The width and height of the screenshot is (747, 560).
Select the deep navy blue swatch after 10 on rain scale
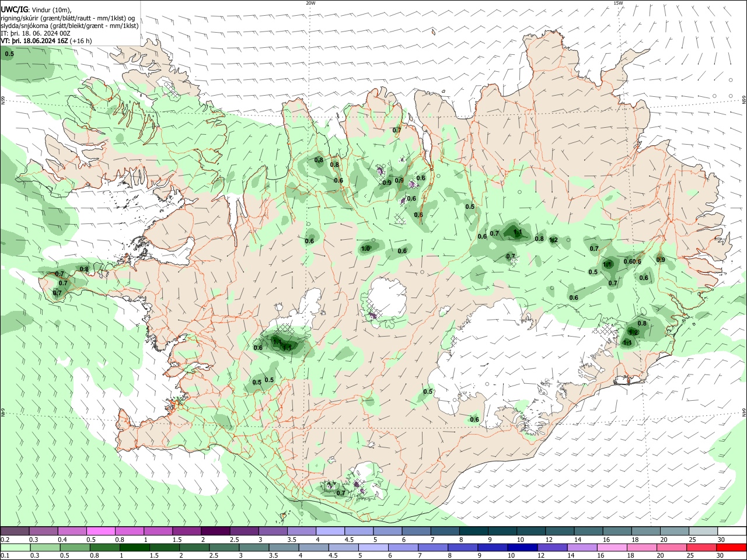click(x=522, y=547)
